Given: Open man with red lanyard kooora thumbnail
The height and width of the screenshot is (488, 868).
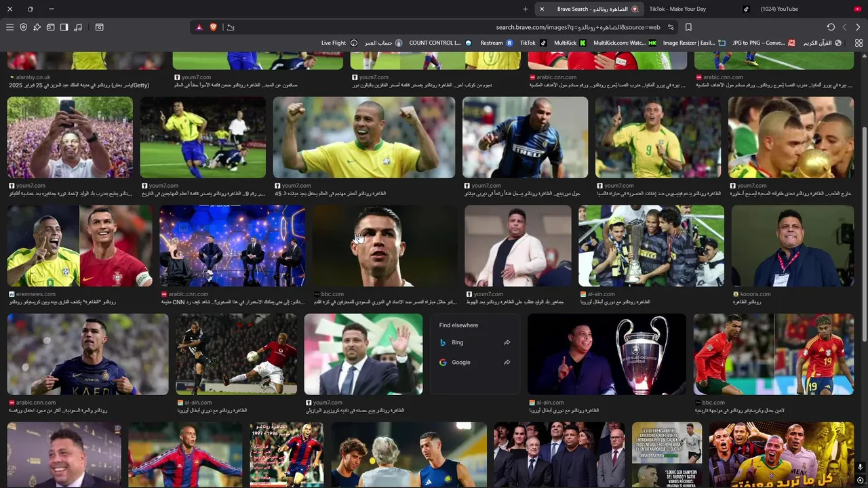Looking at the screenshot, I should tap(792, 246).
